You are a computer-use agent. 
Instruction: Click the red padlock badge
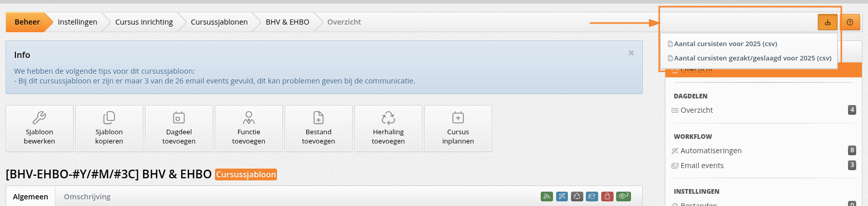[x=607, y=196]
